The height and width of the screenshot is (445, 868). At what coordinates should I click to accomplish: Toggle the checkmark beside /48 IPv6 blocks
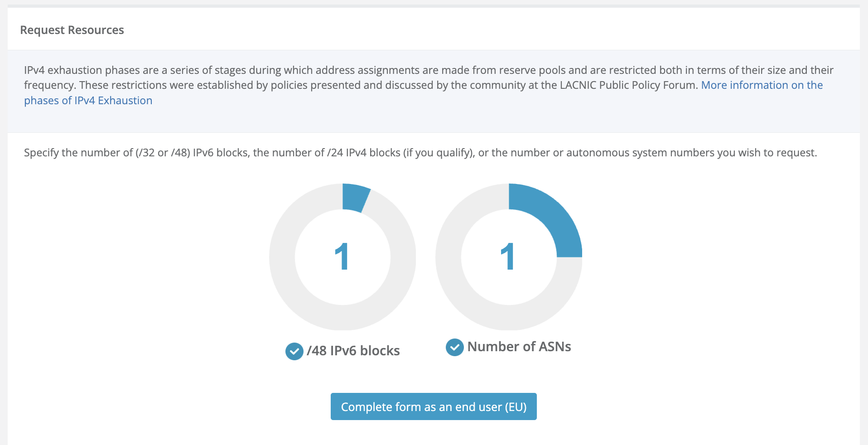pyautogui.click(x=294, y=351)
